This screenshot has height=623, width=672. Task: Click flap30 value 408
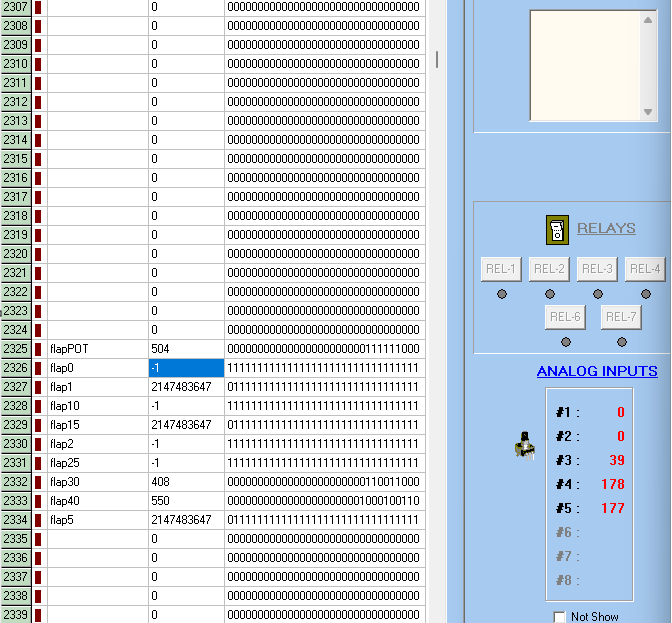pyautogui.click(x=160, y=482)
